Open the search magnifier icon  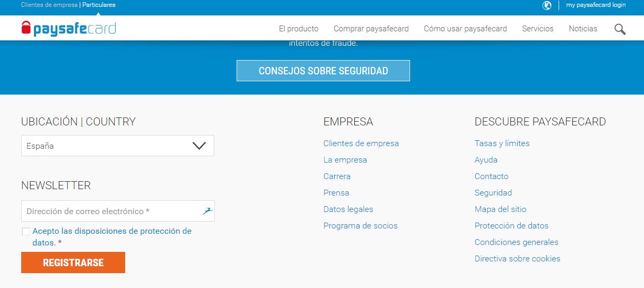[620, 29]
